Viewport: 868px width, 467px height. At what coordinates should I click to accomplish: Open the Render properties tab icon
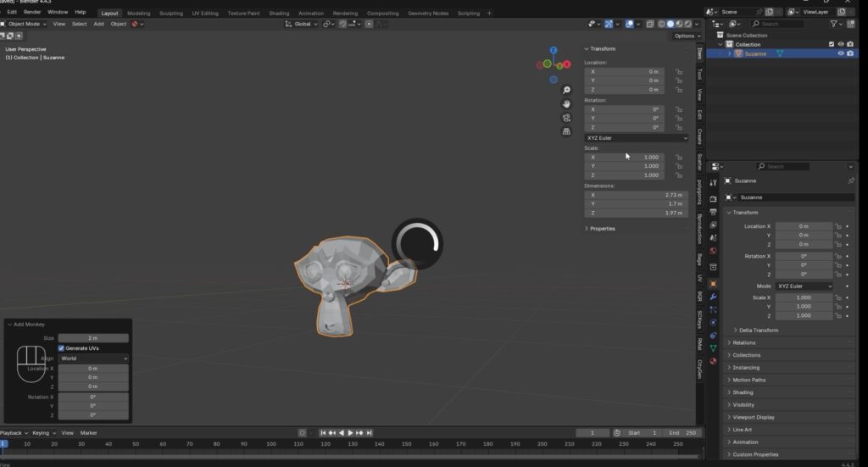click(x=713, y=198)
